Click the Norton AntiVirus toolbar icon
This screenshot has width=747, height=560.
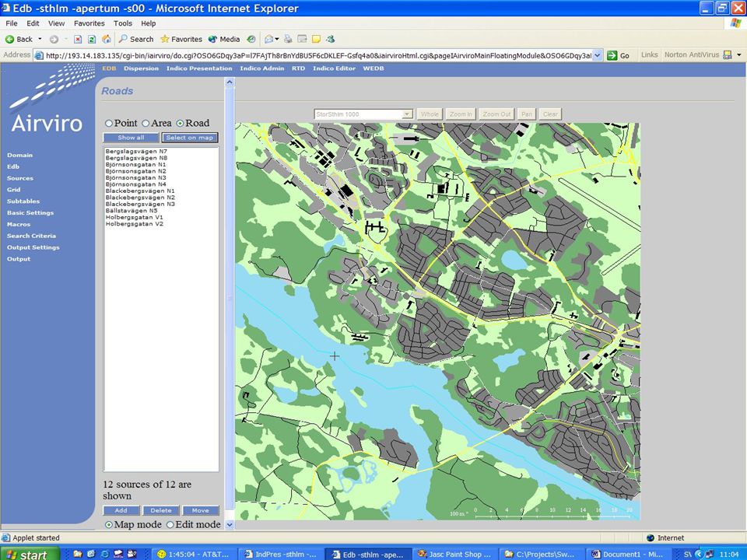tap(727, 54)
